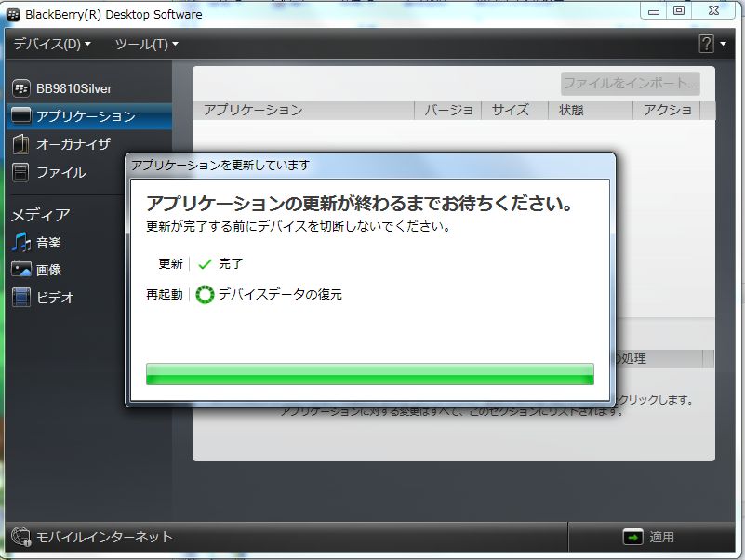
Task: Click the メディア section heading
Action: (x=41, y=215)
